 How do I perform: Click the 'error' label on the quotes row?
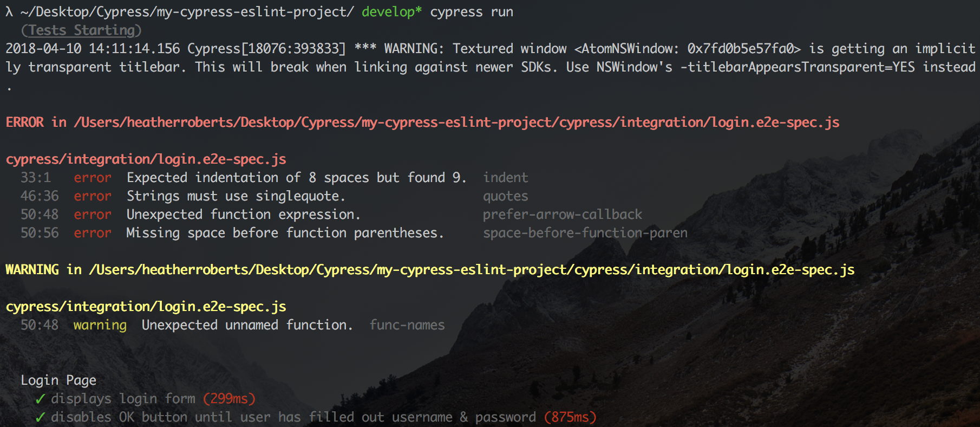[93, 196]
